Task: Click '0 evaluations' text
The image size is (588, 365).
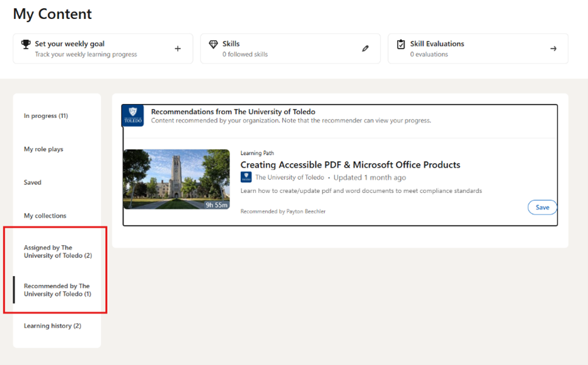Action: [x=429, y=54]
